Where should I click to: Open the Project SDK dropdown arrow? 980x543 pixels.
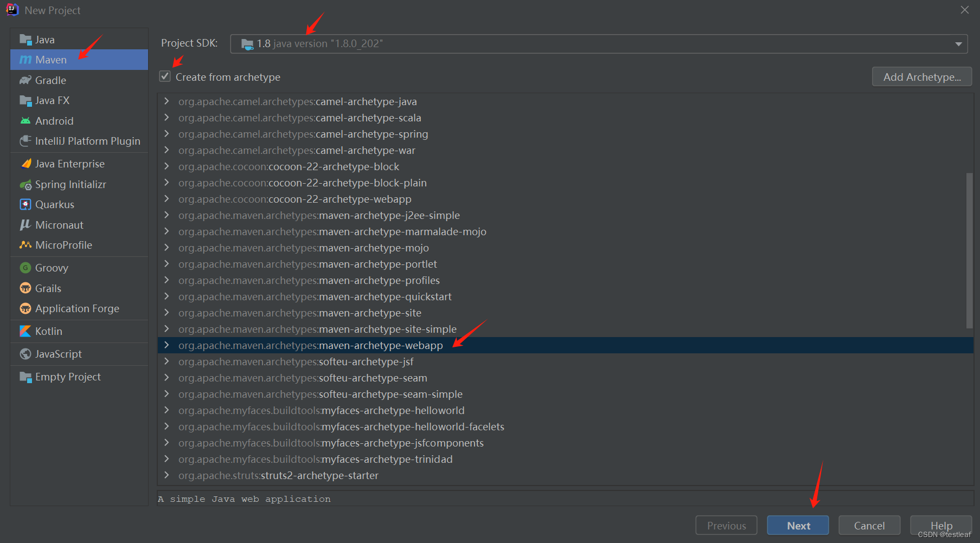[x=958, y=44]
